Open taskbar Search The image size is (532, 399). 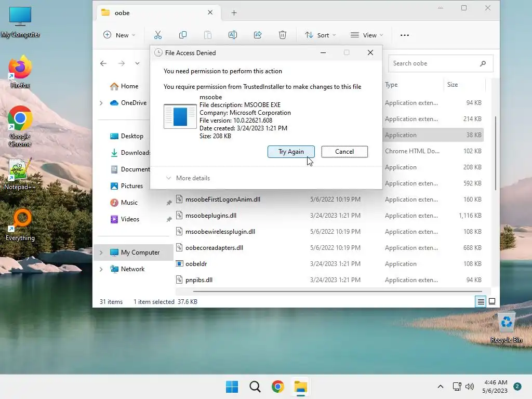pyautogui.click(x=255, y=387)
